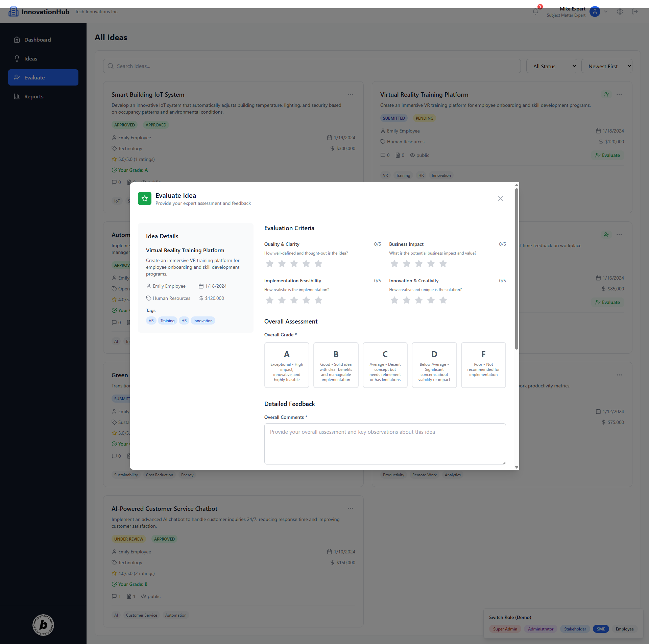Expand user profile chevron near avatar

[606, 11]
